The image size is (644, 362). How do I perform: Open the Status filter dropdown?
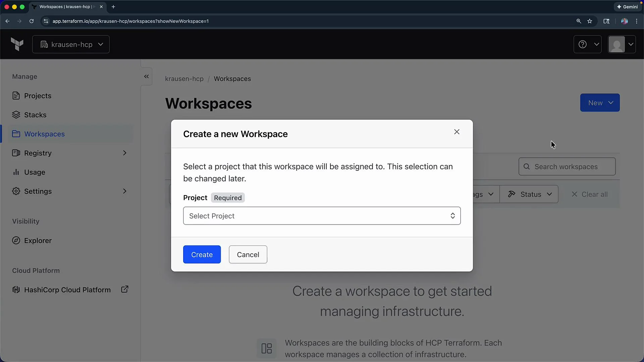529,194
